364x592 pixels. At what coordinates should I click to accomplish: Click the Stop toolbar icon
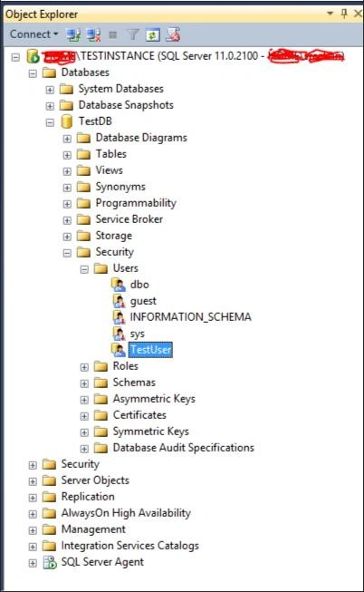(x=112, y=34)
